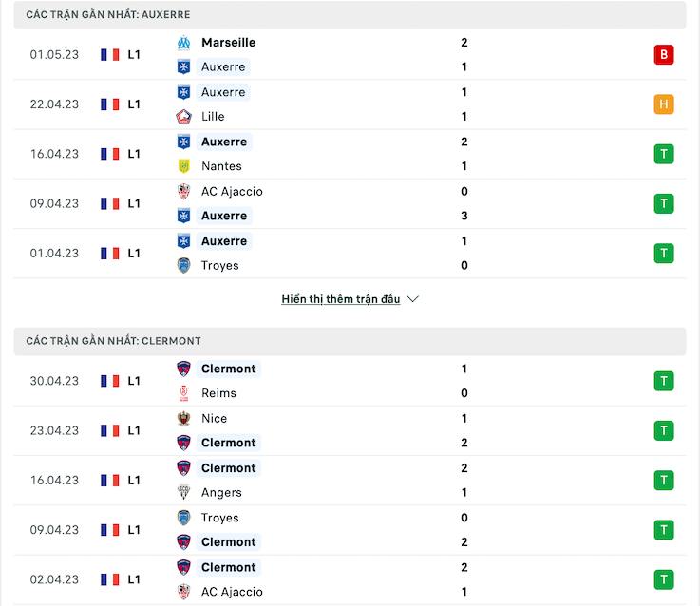Open Các trận gần nhất: Auxerre header
The image size is (700, 606).
pos(350,15)
